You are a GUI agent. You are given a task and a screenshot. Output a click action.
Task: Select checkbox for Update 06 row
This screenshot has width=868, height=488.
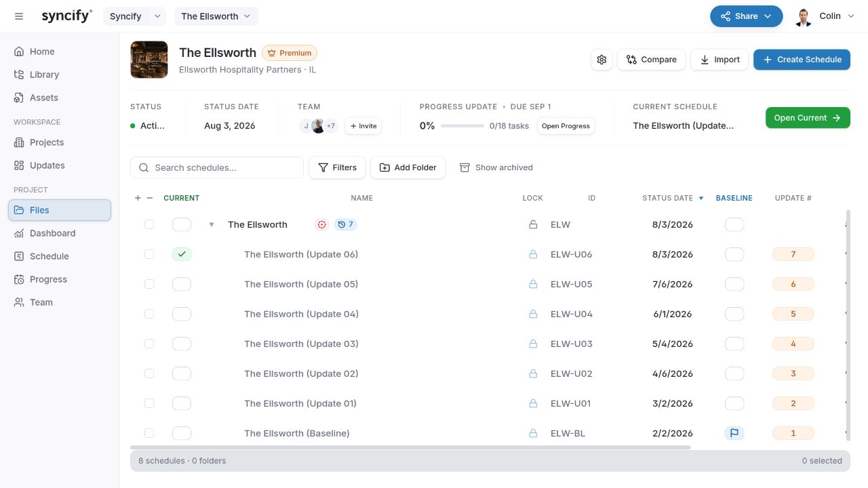click(x=149, y=254)
